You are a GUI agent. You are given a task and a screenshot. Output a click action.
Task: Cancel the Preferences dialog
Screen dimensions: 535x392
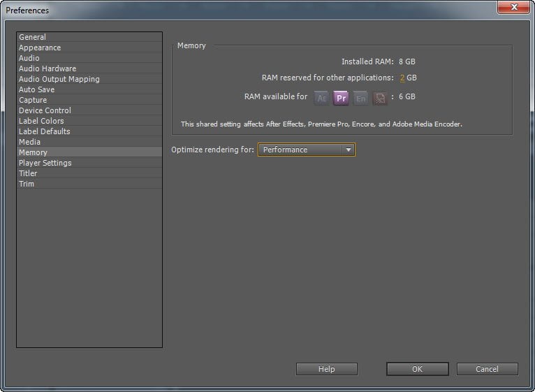pyautogui.click(x=488, y=369)
